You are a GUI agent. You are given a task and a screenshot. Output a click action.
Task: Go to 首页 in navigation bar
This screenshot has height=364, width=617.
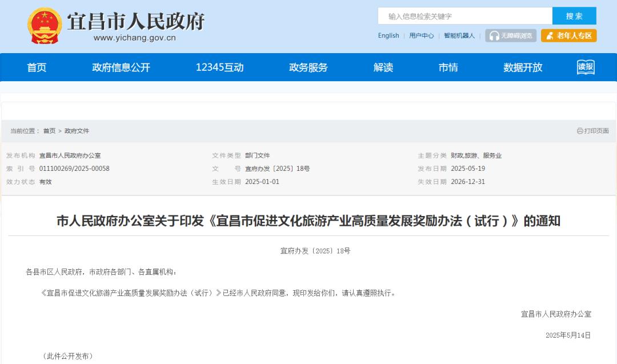click(x=37, y=67)
